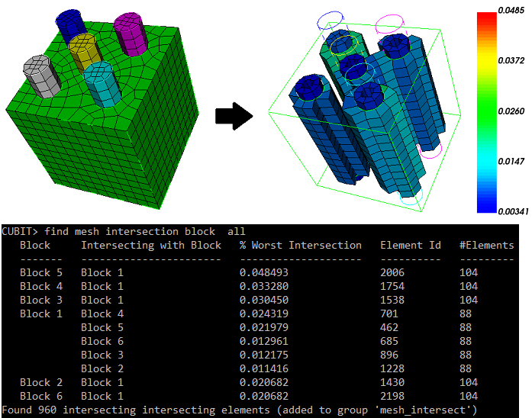Click the worst intersection value 0.033280
Viewport: 532px width, 418px height.
264,286
